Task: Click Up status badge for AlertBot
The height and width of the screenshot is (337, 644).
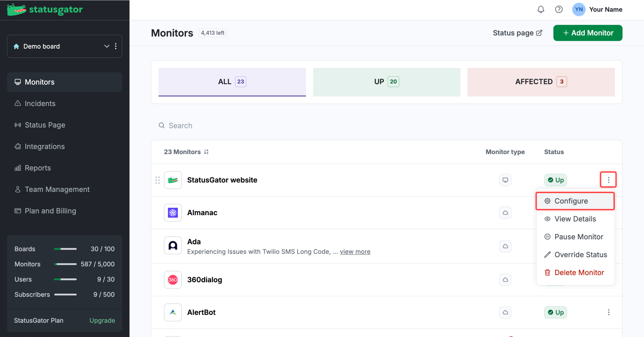Action: pos(555,312)
